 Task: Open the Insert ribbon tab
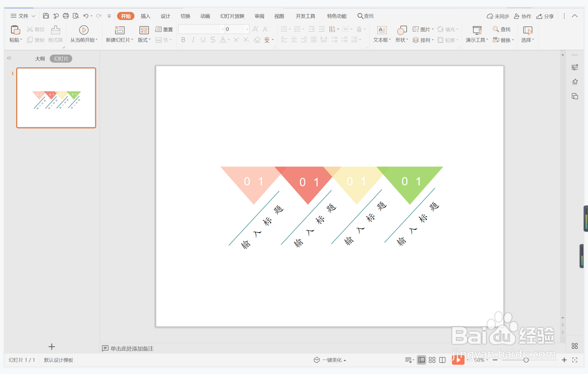[x=145, y=16]
